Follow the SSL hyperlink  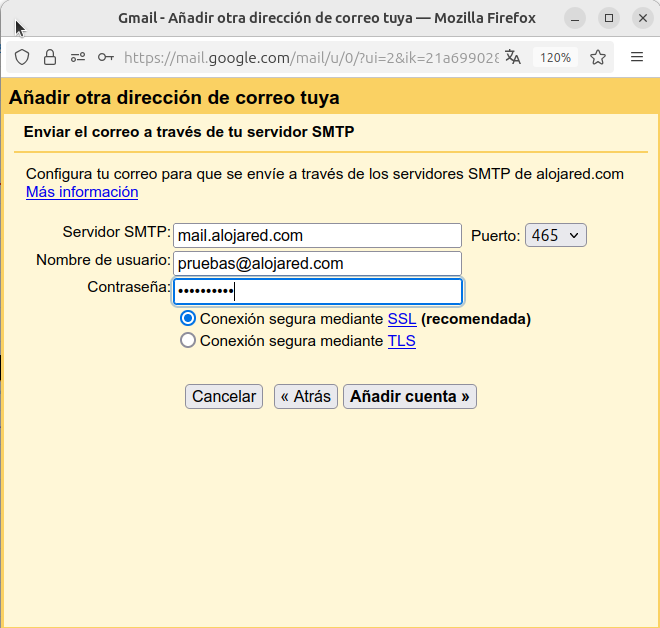click(x=402, y=319)
